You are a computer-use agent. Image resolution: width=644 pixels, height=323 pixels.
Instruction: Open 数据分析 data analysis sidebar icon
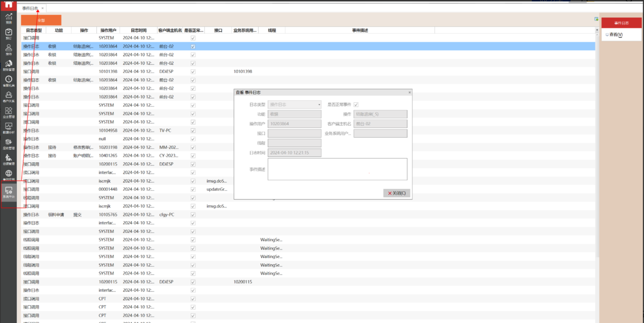(9, 128)
